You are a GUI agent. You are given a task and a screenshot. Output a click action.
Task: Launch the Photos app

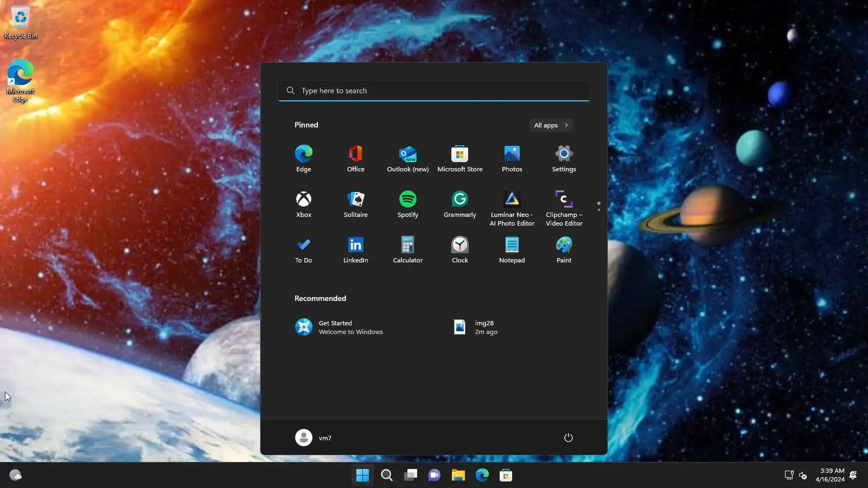point(512,159)
